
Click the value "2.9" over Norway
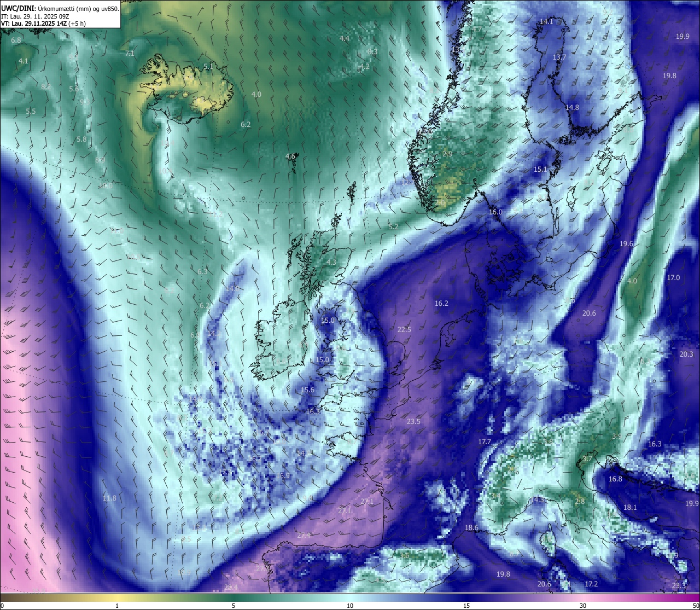447,154
